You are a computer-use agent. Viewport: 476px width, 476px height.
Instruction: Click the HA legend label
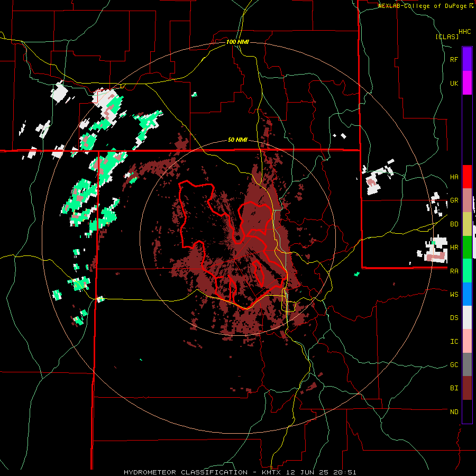coord(454,177)
